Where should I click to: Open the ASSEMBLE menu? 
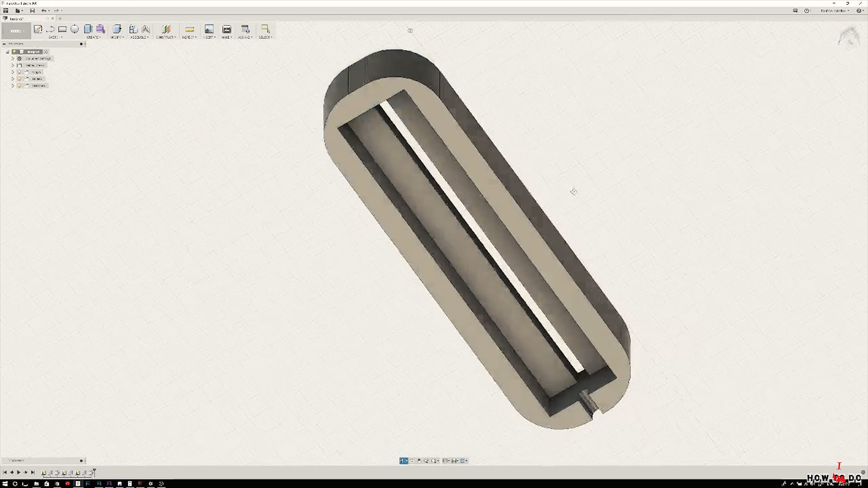139,37
